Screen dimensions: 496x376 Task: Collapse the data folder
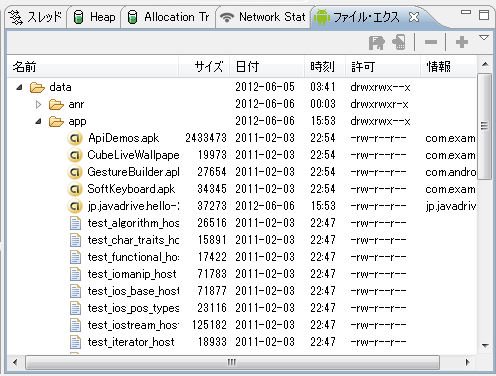pyautogui.click(x=19, y=88)
